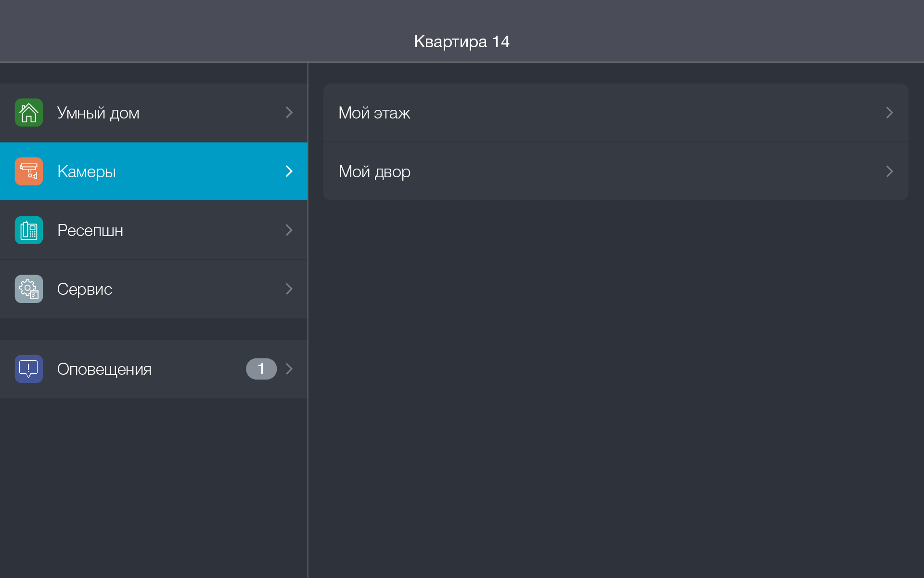Viewport: 924px width, 578px height.
Task: Expand chevron at end of Мой этаж row
Action: coord(889,113)
